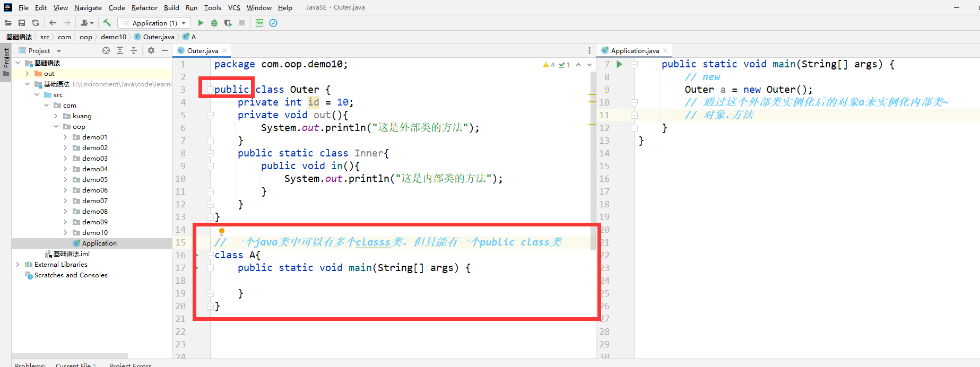Fold main method in Application.java gutter

tap(634, 64)
